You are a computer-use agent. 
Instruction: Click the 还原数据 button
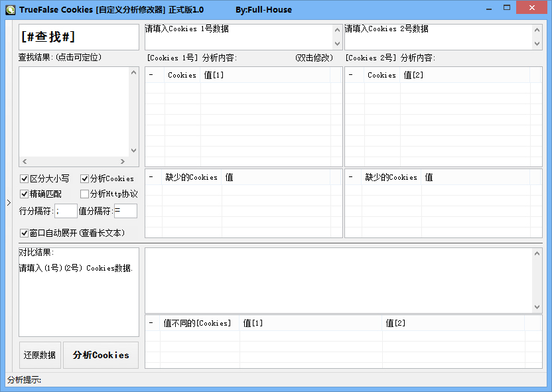click(x=40, y=355)
